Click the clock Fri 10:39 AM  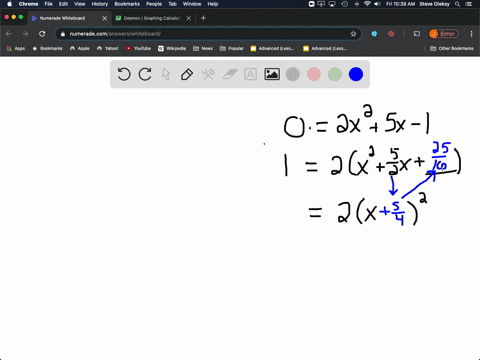401,4
